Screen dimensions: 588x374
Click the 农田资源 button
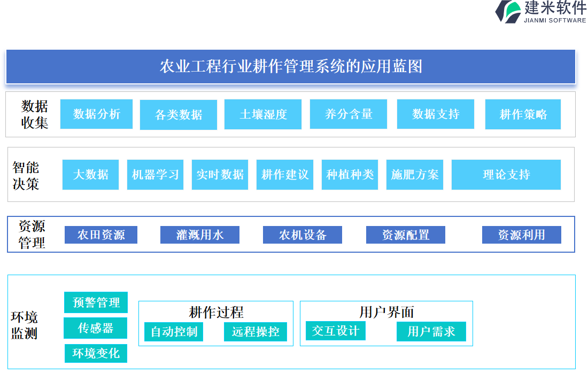point(101,235)
